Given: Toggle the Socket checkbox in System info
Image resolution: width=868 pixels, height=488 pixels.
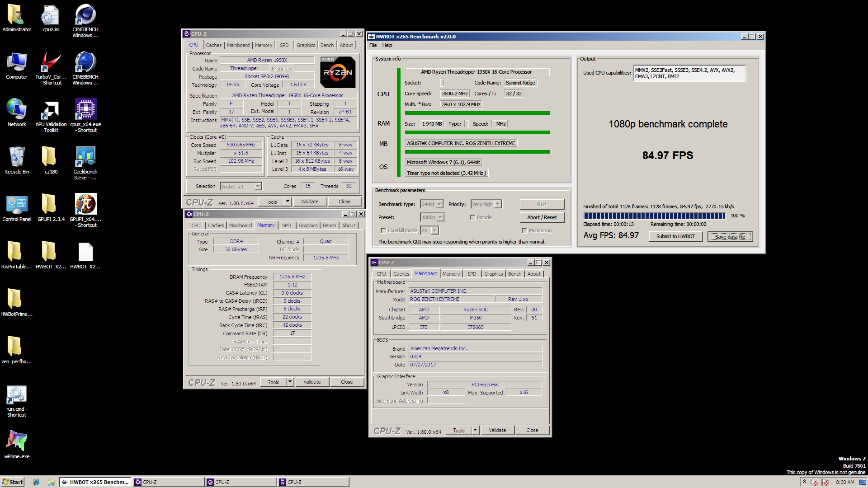Looking at the screenshot, I should [442, 83].
